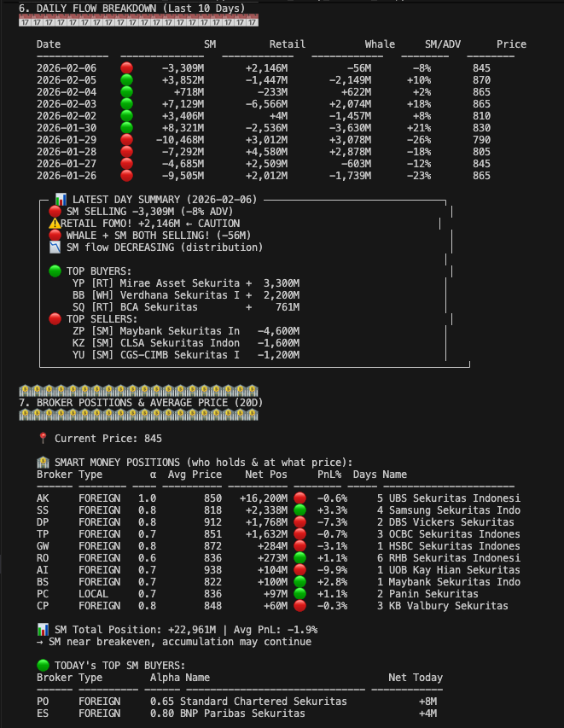Click avg price '938' in AI row

tap(212, 570)
